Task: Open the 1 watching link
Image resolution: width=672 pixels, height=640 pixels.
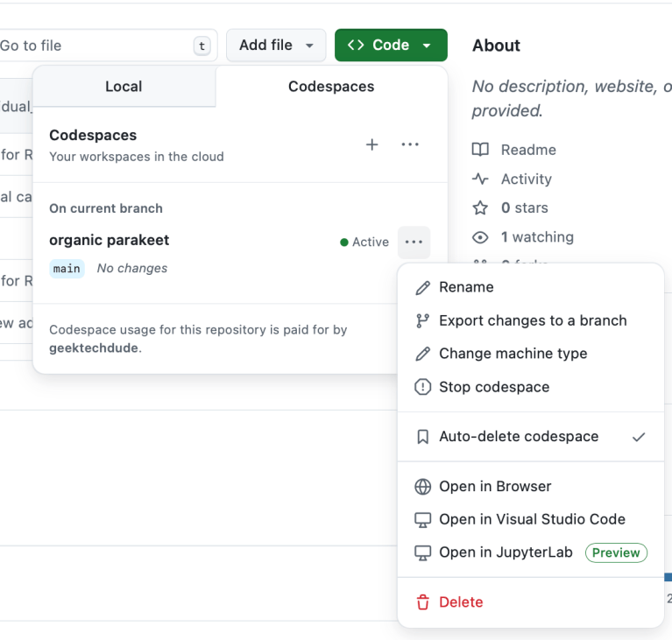Action: 537,237
